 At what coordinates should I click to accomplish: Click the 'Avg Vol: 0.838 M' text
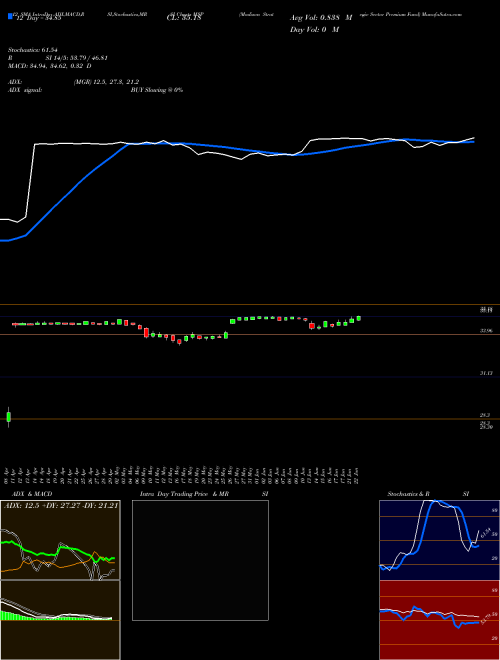click(321, 18)
